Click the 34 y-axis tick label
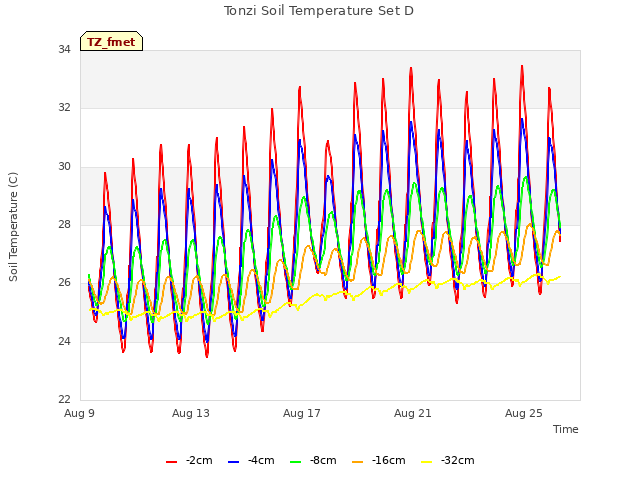The width and height of the screenshot is (640, 480). 64,49
